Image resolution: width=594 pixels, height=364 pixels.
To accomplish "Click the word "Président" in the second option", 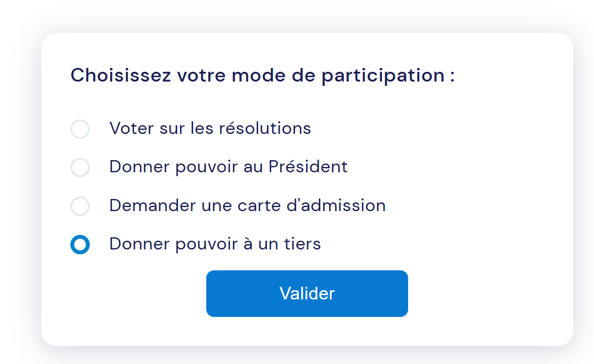I will [308, 166].
